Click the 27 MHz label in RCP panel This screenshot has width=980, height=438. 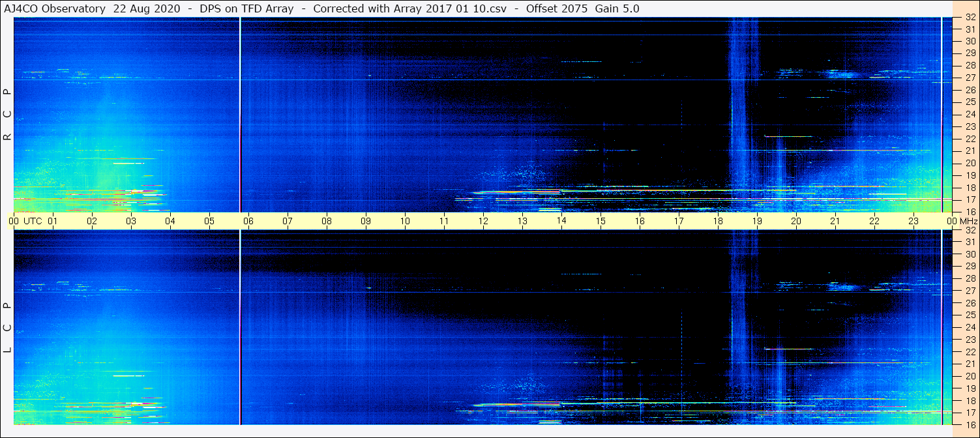click(970, 77)
